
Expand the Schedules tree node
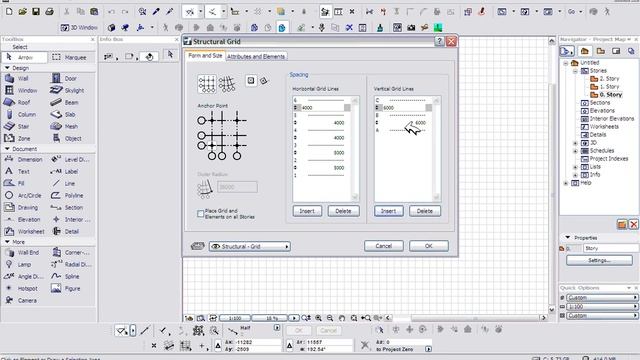point(575,151)
